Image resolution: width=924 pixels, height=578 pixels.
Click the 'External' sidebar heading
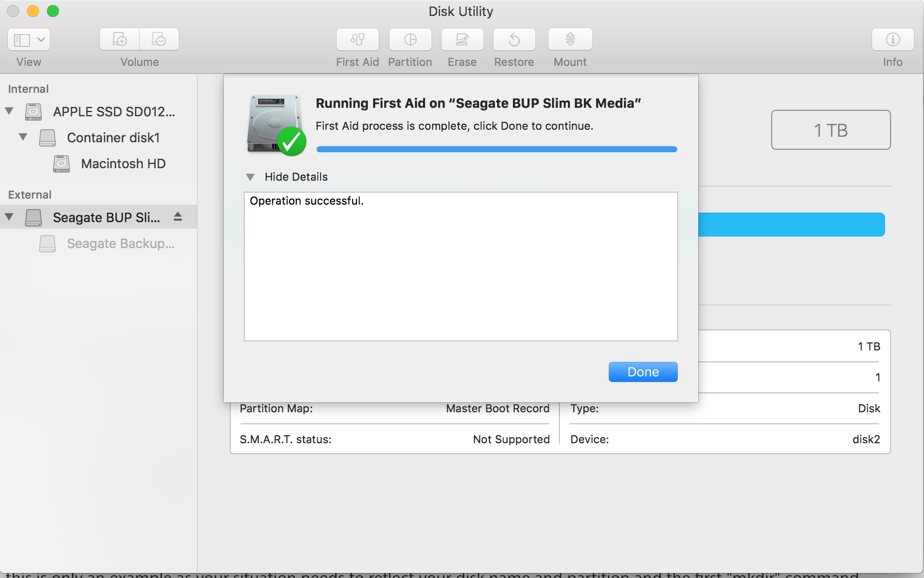[x=30, y=195]
